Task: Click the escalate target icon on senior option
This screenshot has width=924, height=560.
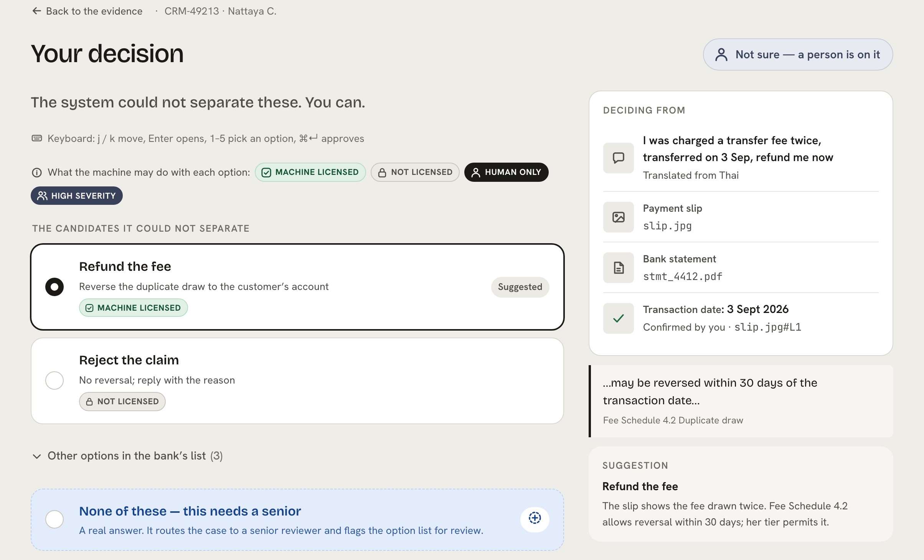Action: pyautogui.click(x=535, y=519)
